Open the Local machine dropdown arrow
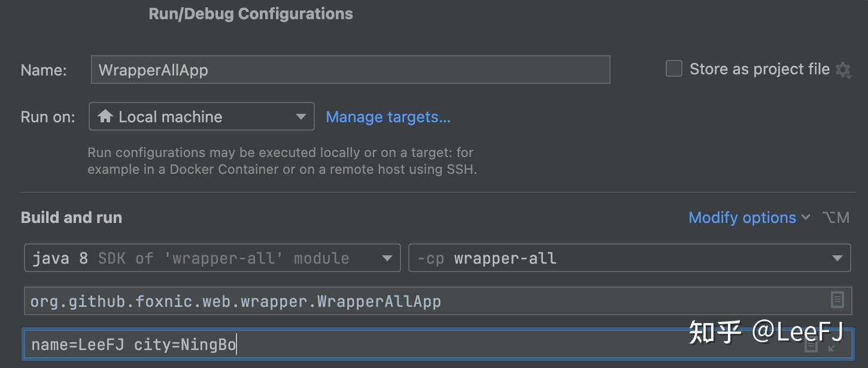Viewport: 868px width, 368px height. coord(301,117)
